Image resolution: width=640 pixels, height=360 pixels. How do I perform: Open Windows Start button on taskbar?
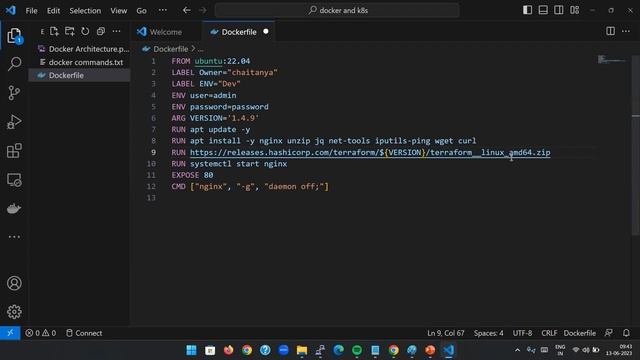coord(191,350)
